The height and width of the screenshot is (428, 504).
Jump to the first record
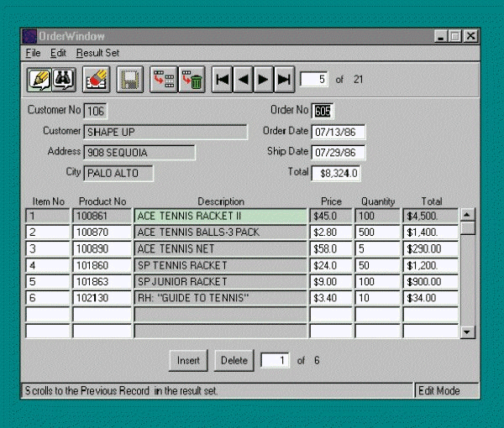pos(223,80)
